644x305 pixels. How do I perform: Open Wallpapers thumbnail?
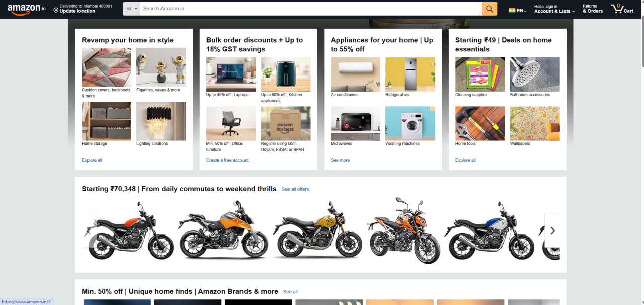(x=535, y=123)
